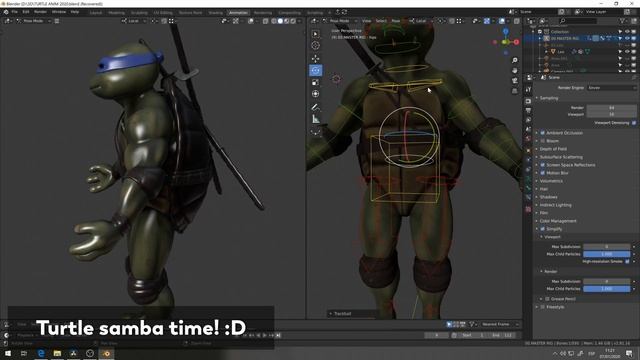Viewport: 640px width, 360px height.
Task: Open the Render menu
Action: coord(40,12)
